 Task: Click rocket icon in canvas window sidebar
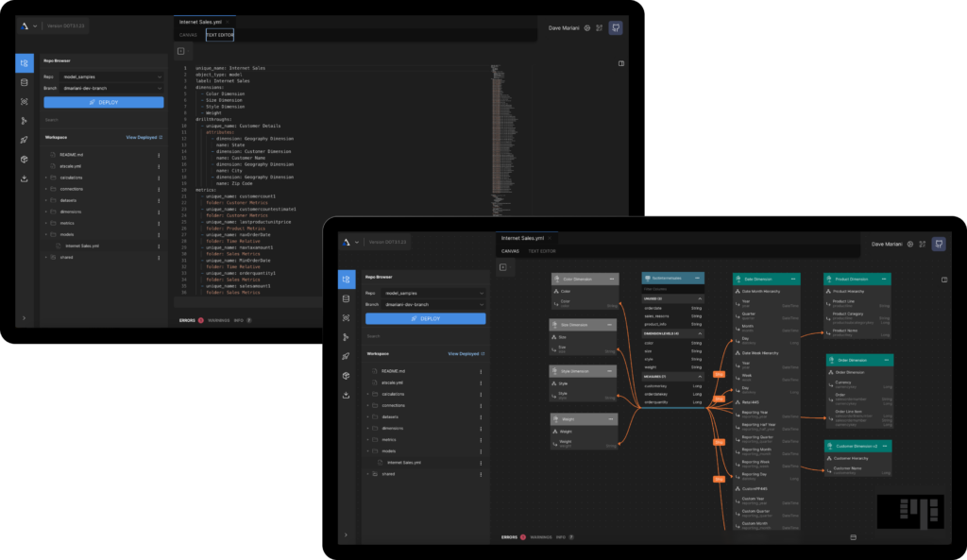[x=346, y=356]
